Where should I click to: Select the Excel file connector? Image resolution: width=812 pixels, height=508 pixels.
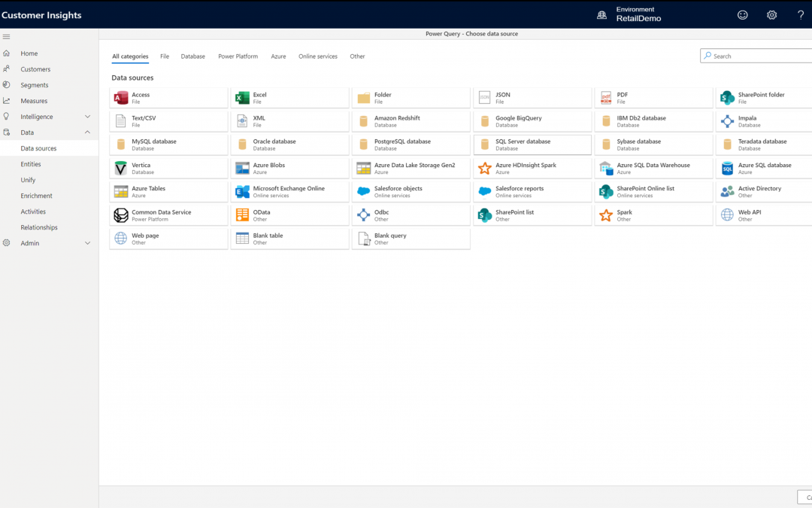[289, 97]
